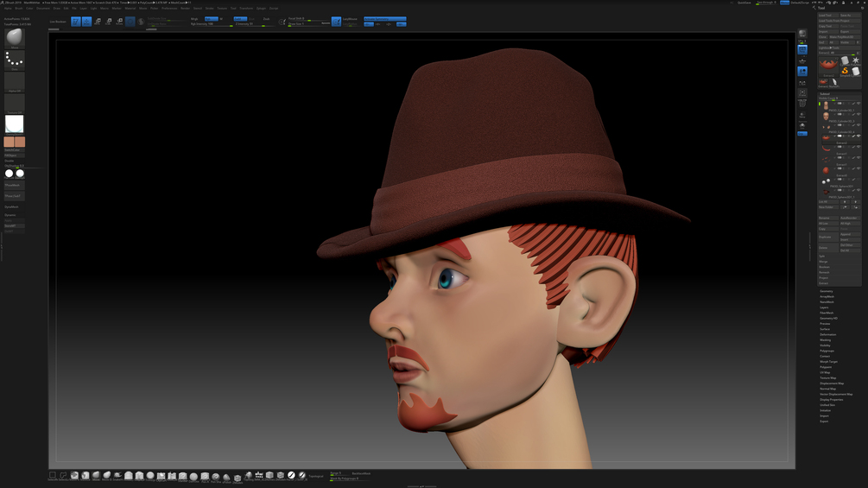Expand the Polygroups section
This screenshot has width=868, height=488.
pos(827,351)
